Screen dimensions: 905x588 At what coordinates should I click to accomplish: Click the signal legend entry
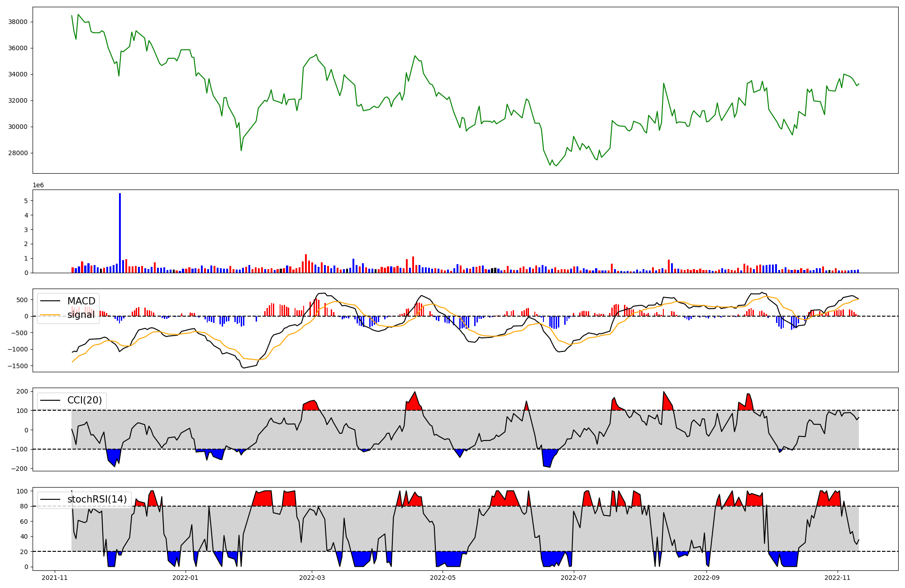pyautogui.click(x=68, y=315)
